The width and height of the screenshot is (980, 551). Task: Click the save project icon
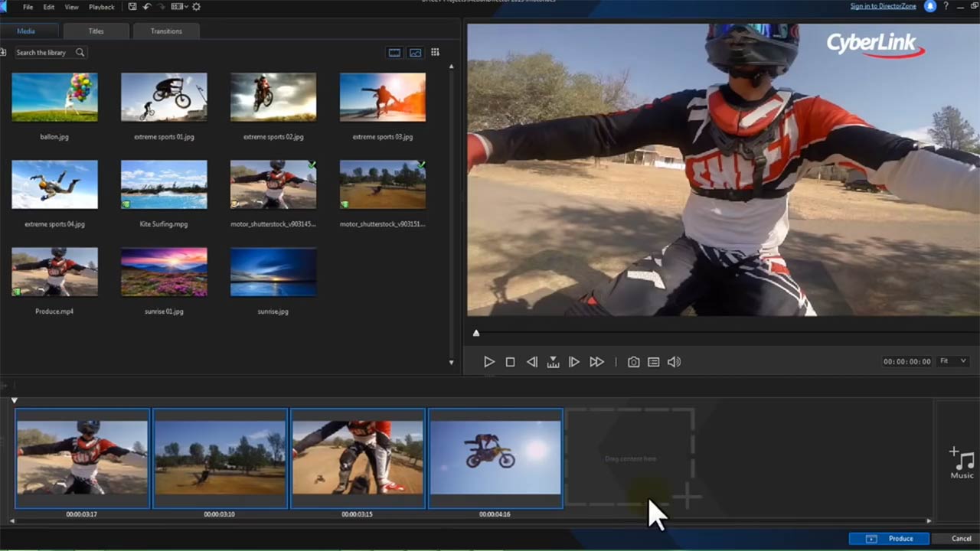pyautogui.click(x=132, y=7)
